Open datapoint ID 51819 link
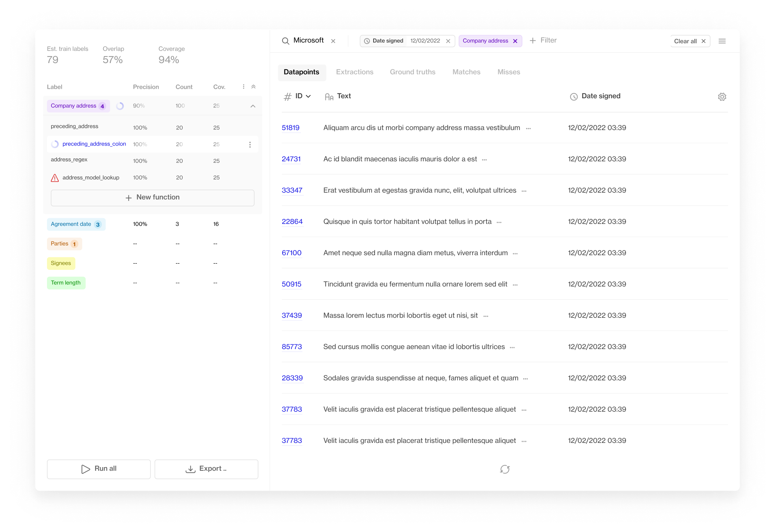The width and height of the screenshot is (775, 532). point(291,128)
